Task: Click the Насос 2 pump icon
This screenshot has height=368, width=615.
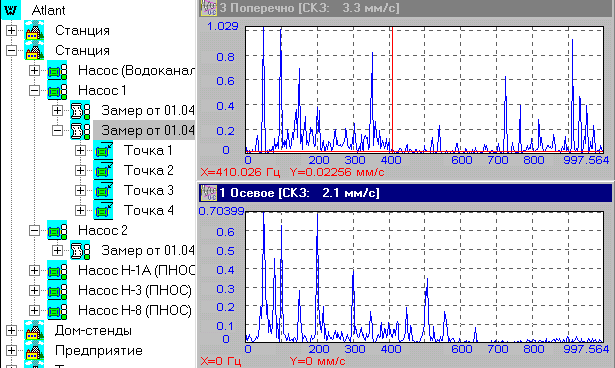Action: click(x=57, y=231)
